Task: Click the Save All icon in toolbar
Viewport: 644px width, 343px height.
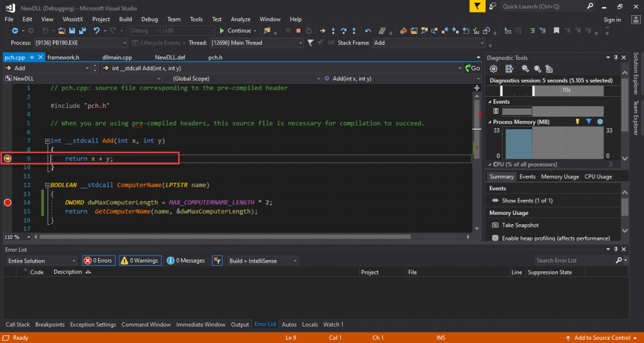Action: [x=82, y=31]
